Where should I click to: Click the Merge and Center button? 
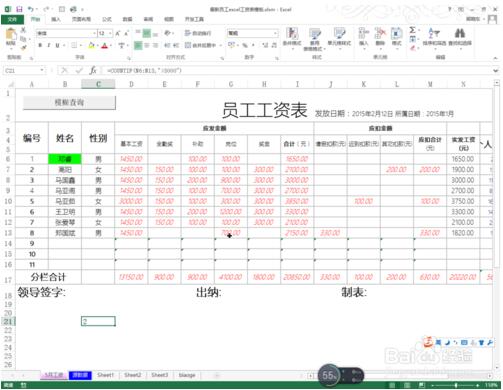(201, 45)
